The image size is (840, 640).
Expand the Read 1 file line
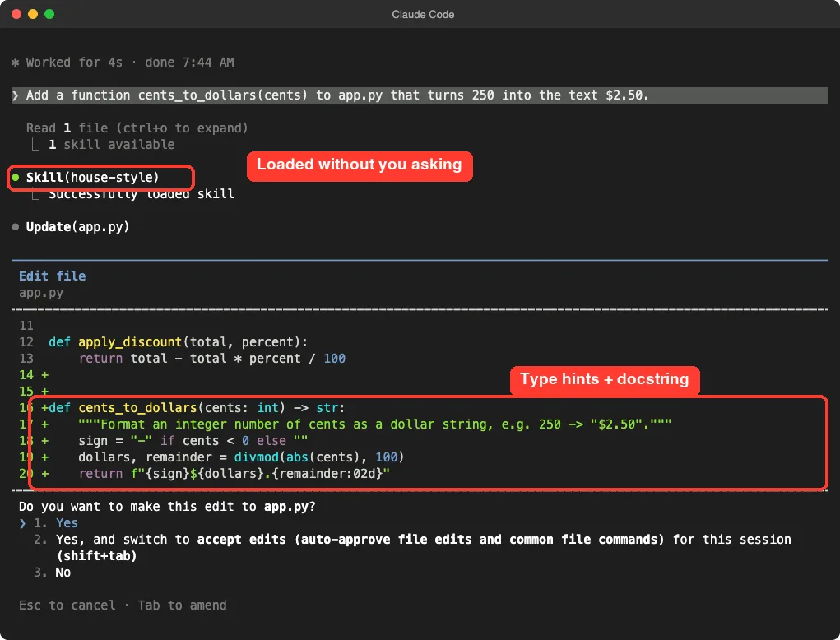(137, 128)
